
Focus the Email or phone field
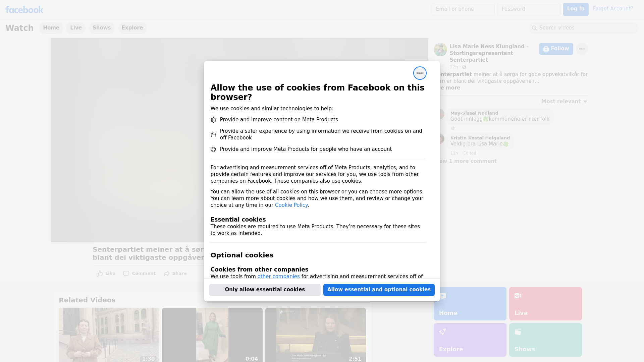click(463, 9)
